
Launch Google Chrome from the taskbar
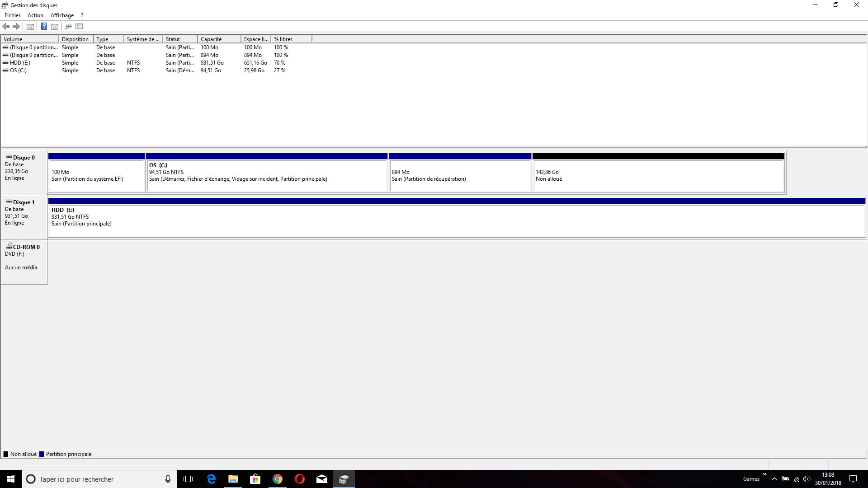(x=277, y=479)
